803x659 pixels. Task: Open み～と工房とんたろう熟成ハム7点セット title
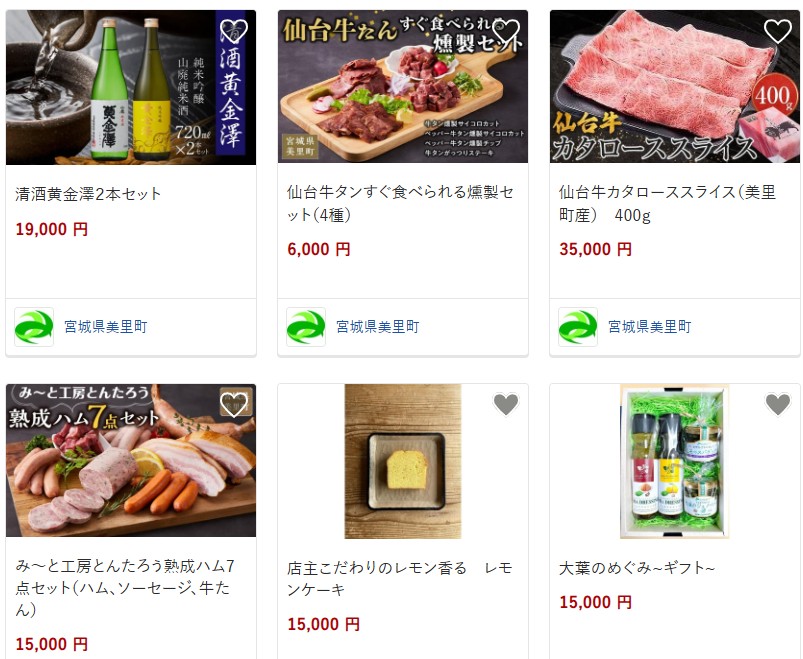pos(125,587)
